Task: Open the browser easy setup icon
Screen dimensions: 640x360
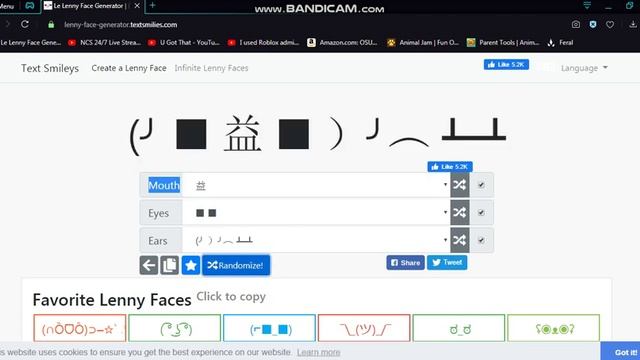Action: [587, 5]
